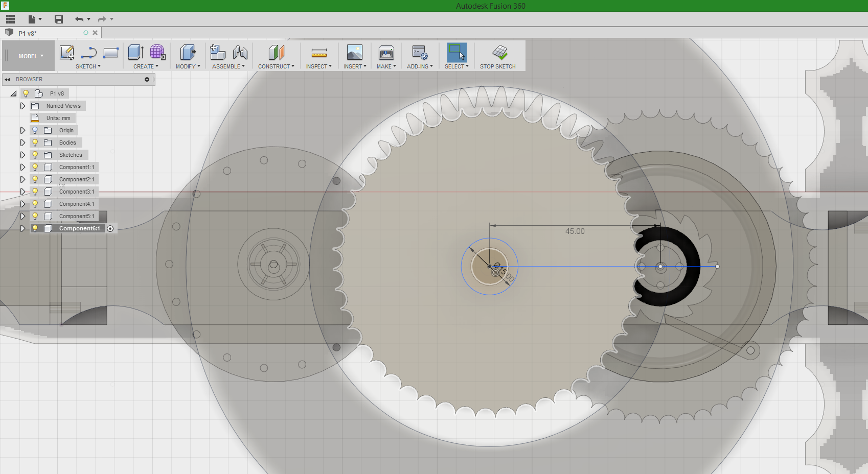Hide Component3:1 with its lightbulb
Viewport: 868px width, 474px height.
tap(35, 192)
